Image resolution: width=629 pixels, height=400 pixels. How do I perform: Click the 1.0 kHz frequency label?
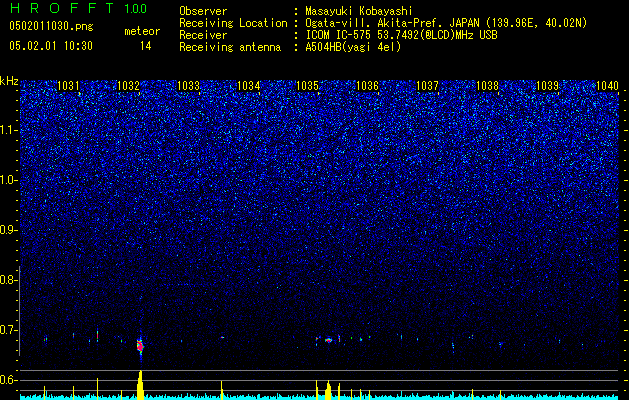coord(8,181)
